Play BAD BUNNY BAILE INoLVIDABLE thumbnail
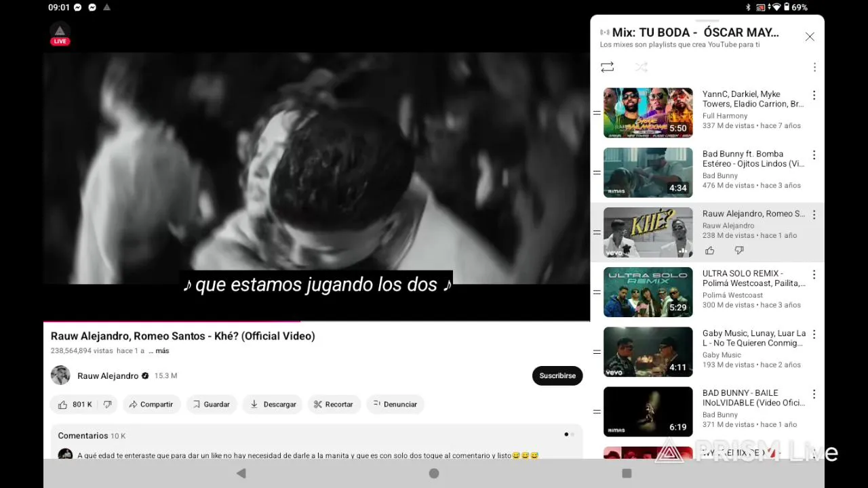Viewport: 868px width, 488px height. pos(648,411)
